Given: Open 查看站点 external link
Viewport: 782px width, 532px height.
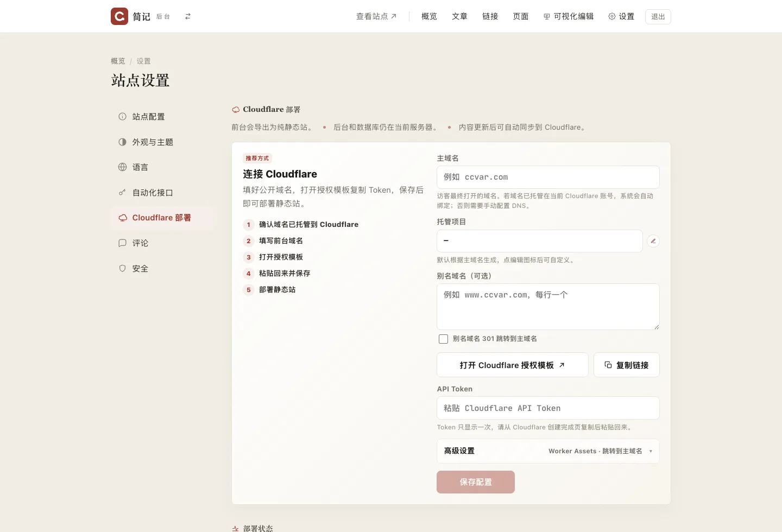Looking at the screenshot, I should click(x=376, y=16).
